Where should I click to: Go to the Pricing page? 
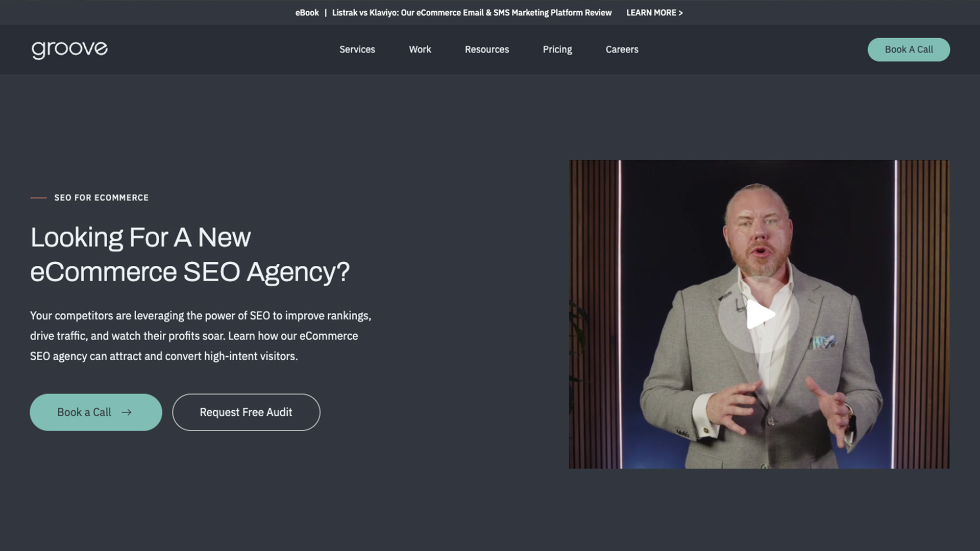(557, 49)
